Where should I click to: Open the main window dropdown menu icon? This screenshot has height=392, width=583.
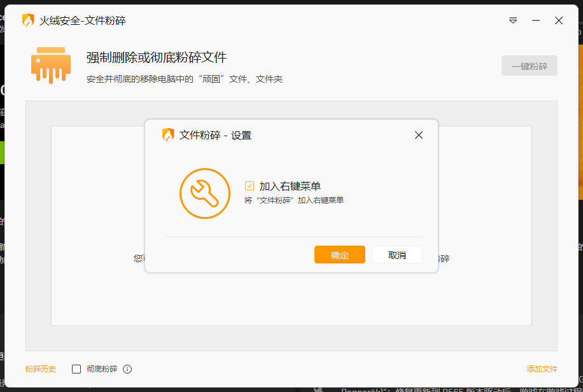(513, 20)
